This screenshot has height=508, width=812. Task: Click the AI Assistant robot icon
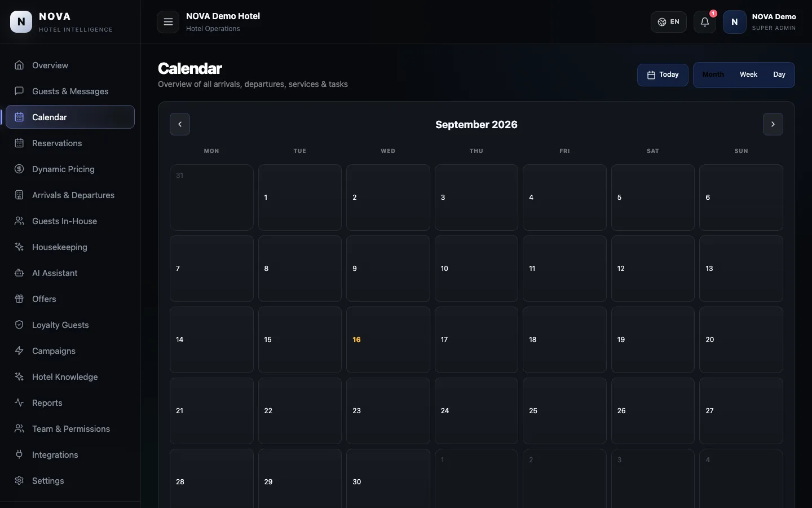19,273
